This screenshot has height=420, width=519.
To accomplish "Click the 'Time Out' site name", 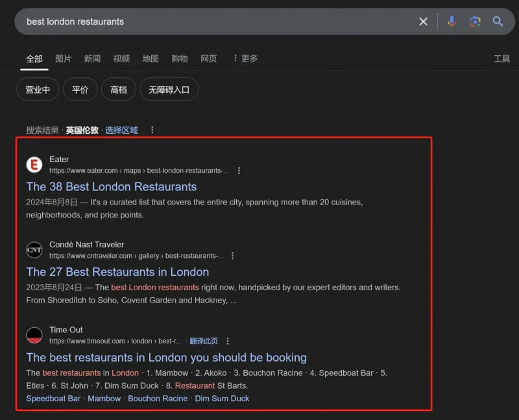I will point(66,330).
